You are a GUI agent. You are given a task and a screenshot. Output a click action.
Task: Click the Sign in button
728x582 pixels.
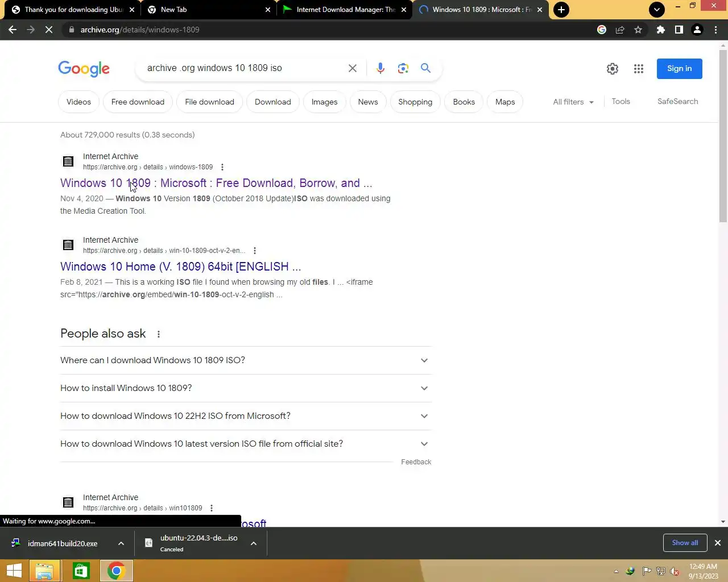pos(680,69)
